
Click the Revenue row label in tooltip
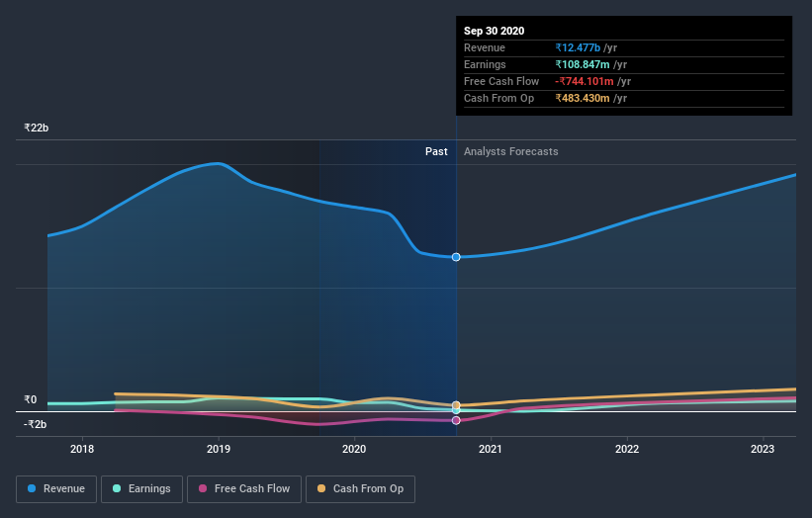click(485, 48)
